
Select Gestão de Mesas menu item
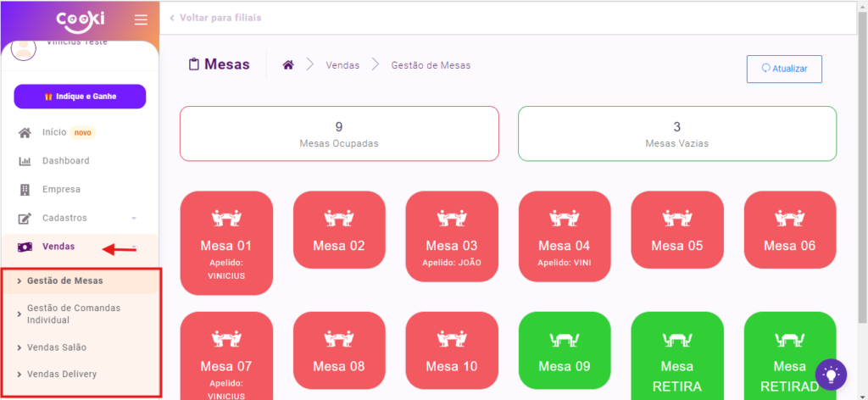pyautogui.click(x=65, y=281)
